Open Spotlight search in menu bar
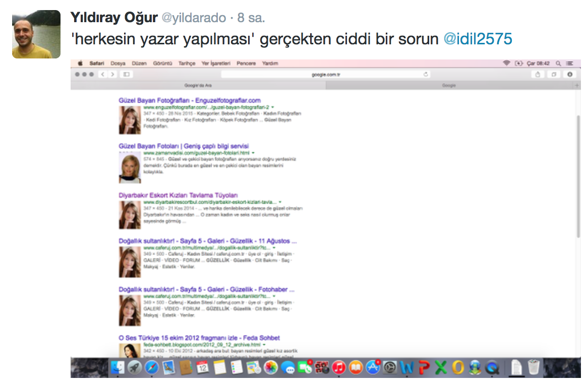Viewport: 588px width, 384px height. (x=558, y=63)
